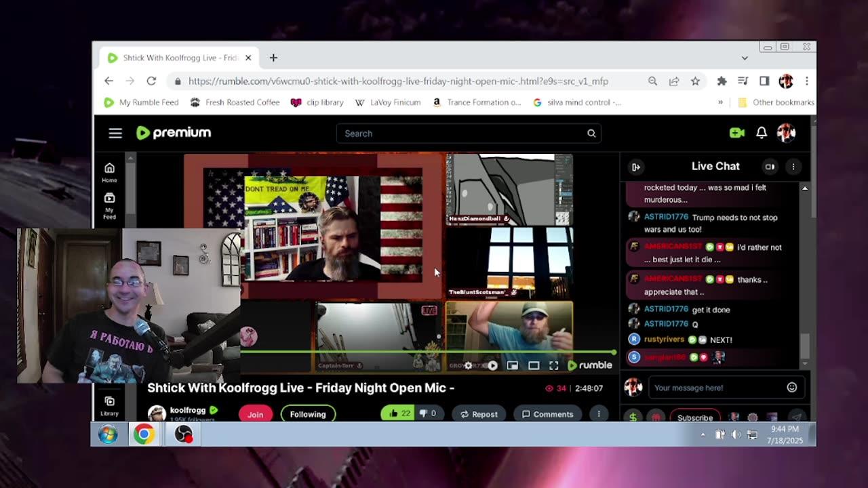Open Fresh Roasted Coffee bookmark

point(235,102)
